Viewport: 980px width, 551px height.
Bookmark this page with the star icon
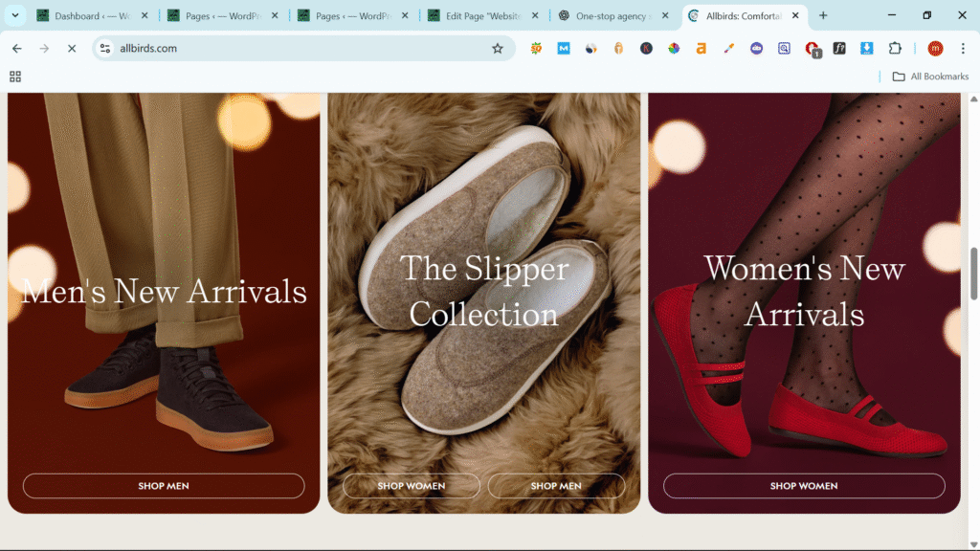click(x=498, y=49)
